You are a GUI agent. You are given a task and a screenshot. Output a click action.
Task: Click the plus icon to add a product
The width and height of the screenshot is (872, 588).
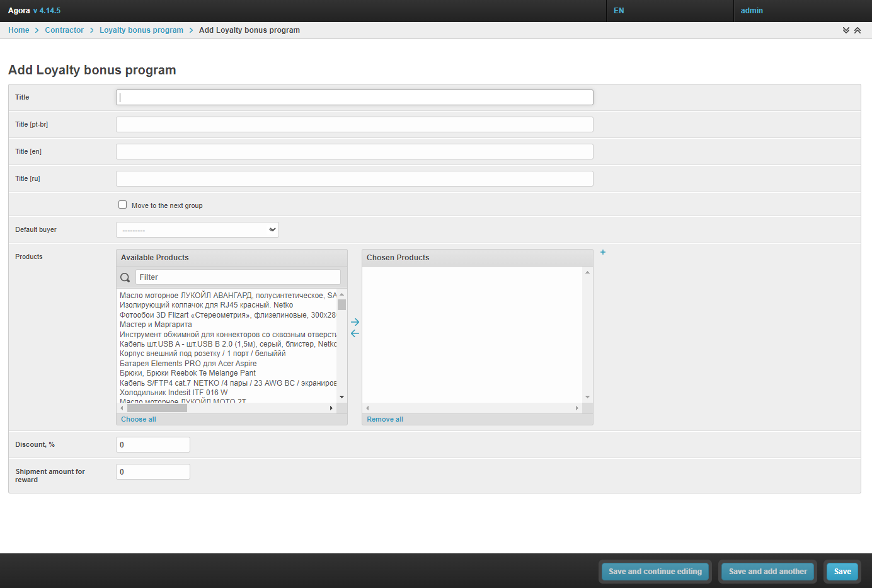(x=603, y=252)
